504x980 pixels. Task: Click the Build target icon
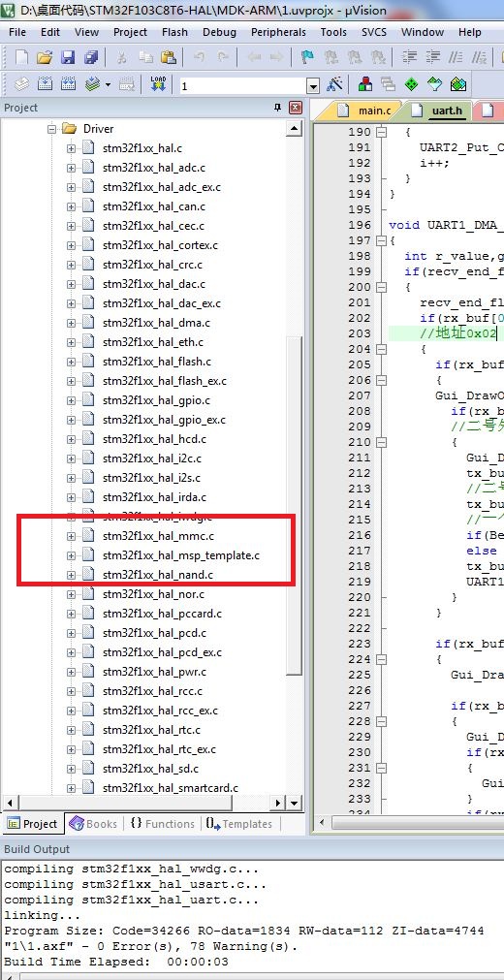click(45, 83)
